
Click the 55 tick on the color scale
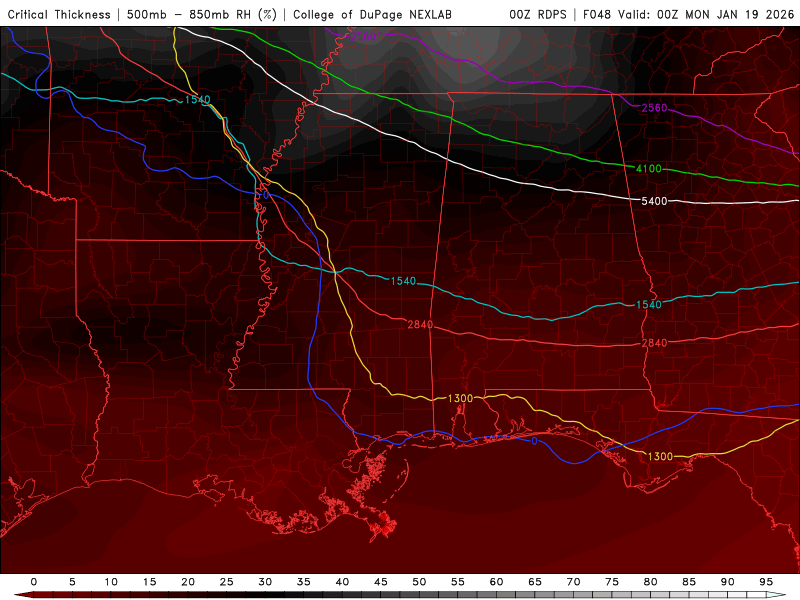[x=458, y=582]
